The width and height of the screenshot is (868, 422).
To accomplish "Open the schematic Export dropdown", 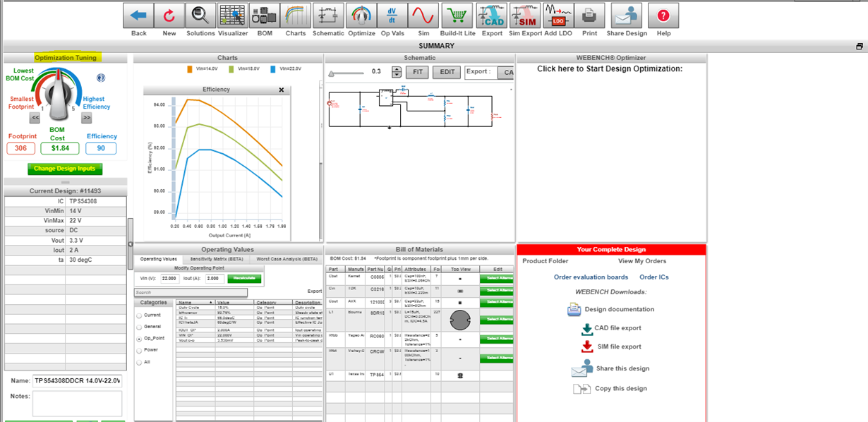I will point(507,72).
